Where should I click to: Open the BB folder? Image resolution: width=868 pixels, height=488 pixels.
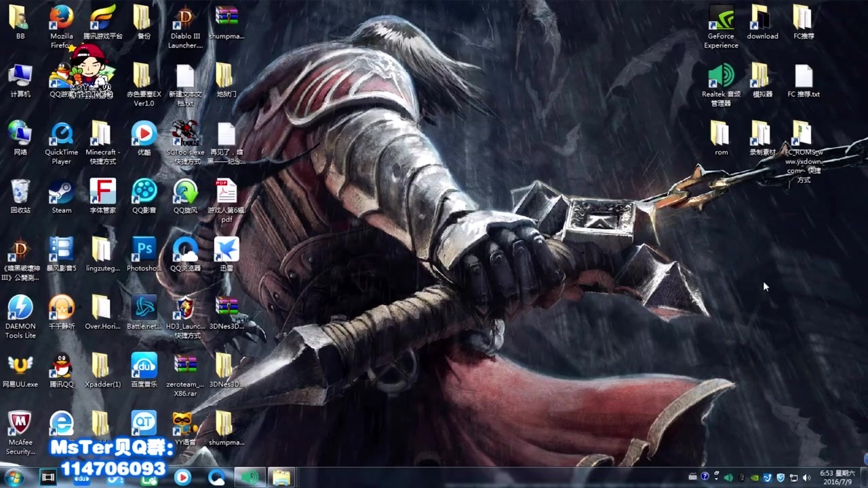(x=20, y=22)
